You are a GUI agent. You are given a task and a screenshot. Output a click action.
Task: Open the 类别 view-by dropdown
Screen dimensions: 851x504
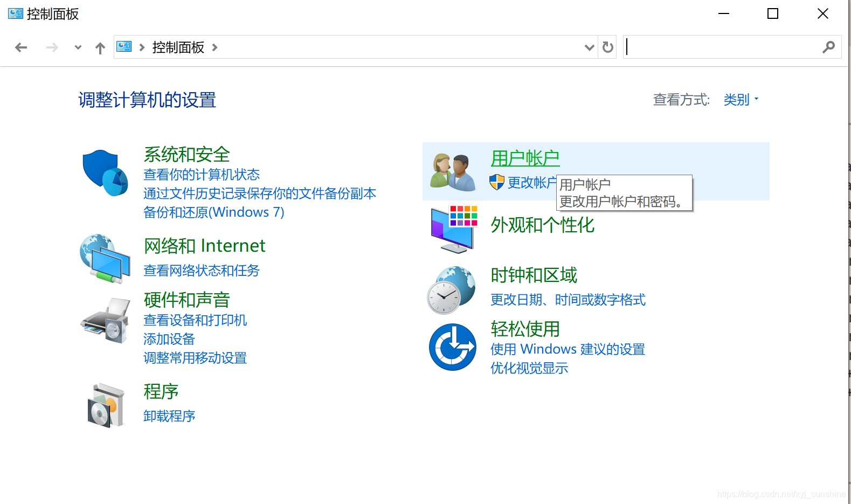(x=741, y=100)
